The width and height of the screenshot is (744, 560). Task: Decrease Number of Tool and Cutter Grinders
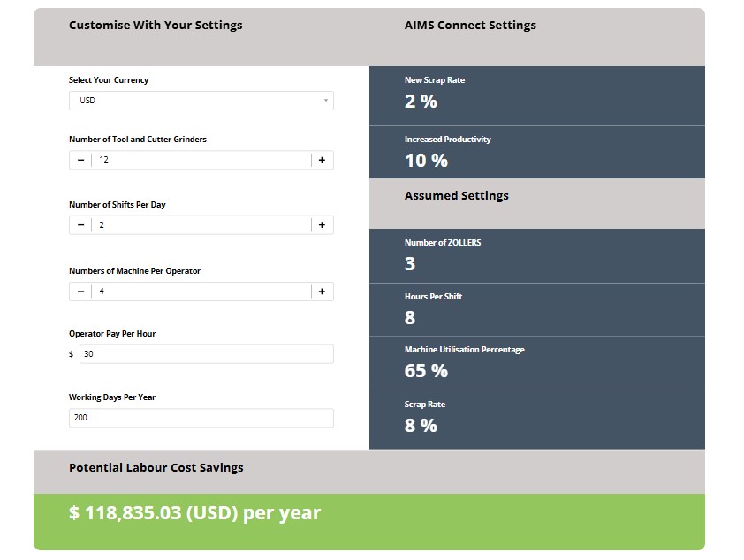coord(80,160)
